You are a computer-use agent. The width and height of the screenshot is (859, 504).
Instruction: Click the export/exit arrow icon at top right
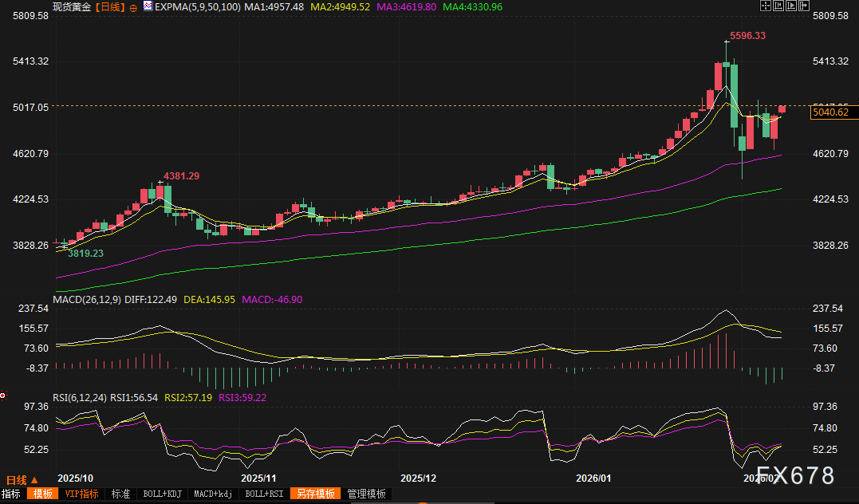click(x=804, y=6)
